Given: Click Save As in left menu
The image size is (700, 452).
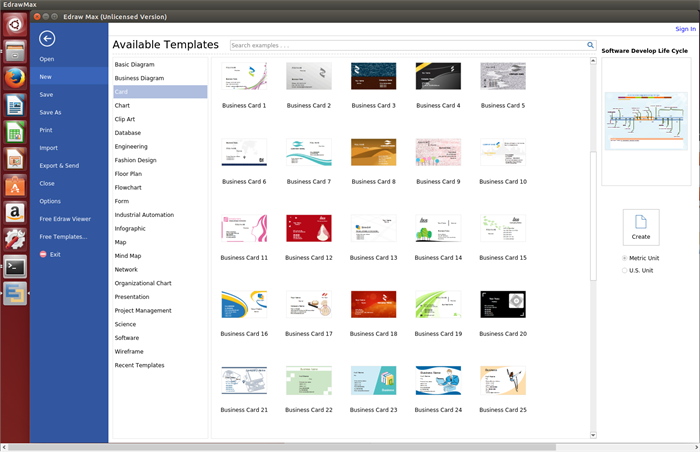Looking at the screenshot, I should (50, 112).
